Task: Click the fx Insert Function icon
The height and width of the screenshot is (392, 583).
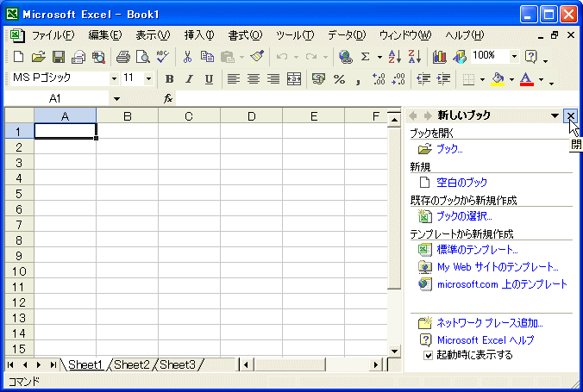Action: point(168,98)
